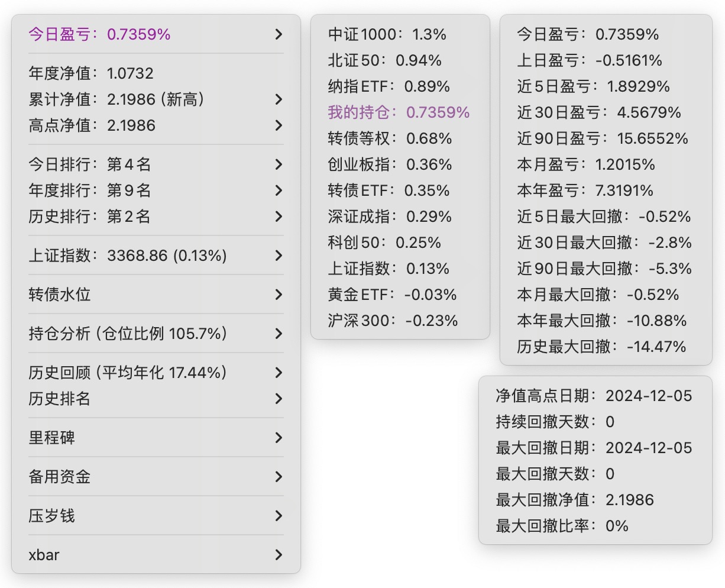
Task: Click arrow beside 年度排行 第9名
Action: pyautogui.click(x=279, y=190)
